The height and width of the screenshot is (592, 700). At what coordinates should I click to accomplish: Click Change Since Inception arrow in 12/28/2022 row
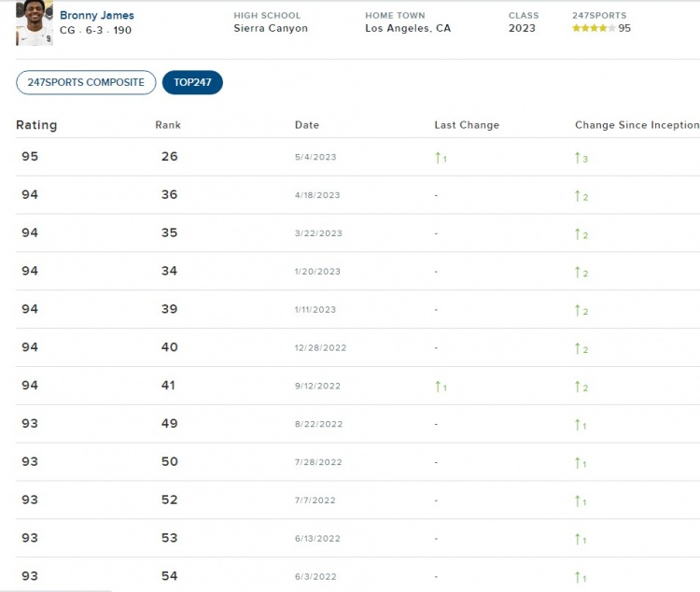pyautogui.click(x=579, y=348)
